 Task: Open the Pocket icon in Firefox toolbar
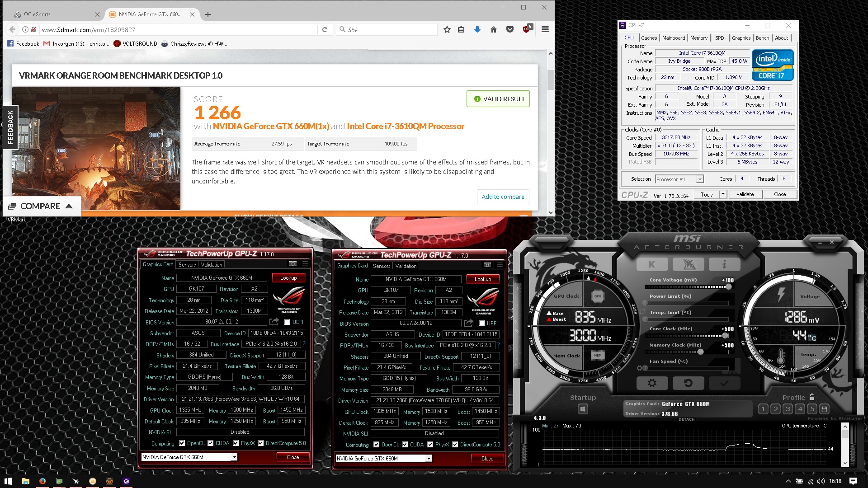point(510,30)
